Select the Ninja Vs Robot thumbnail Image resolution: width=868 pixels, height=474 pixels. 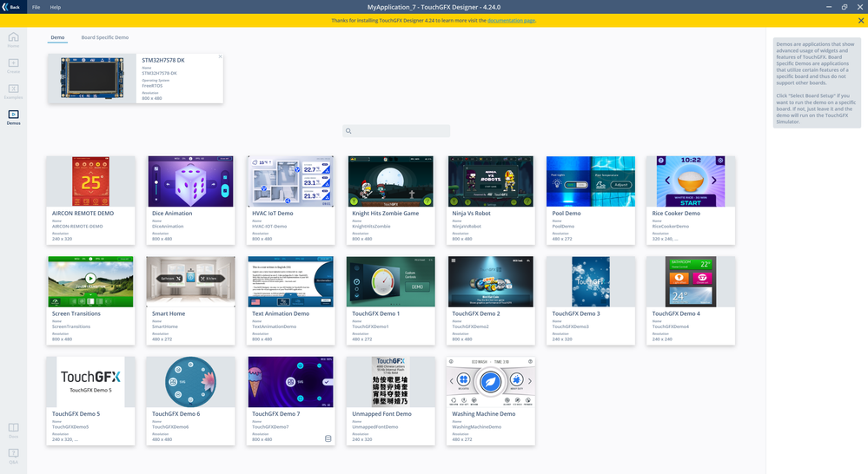click(490, 181)
